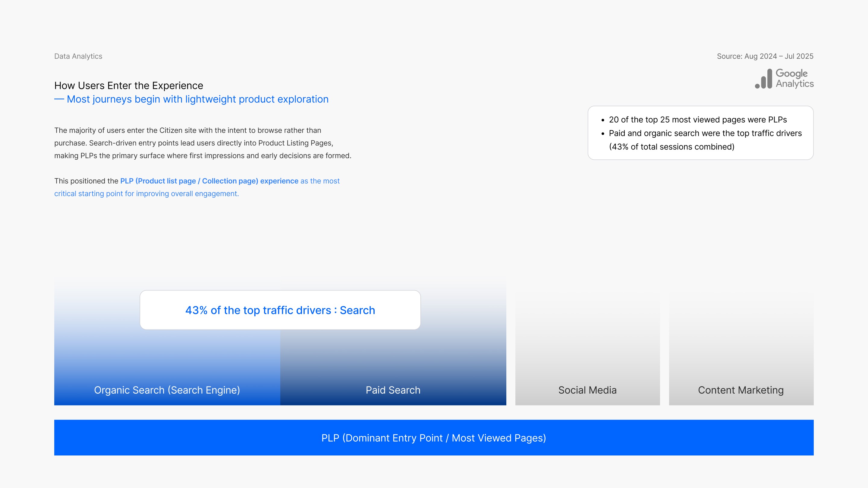Click the PLP experience bold blue link text
The height and width of the screenshot is (488, 868).
click(x=209, y=181)
